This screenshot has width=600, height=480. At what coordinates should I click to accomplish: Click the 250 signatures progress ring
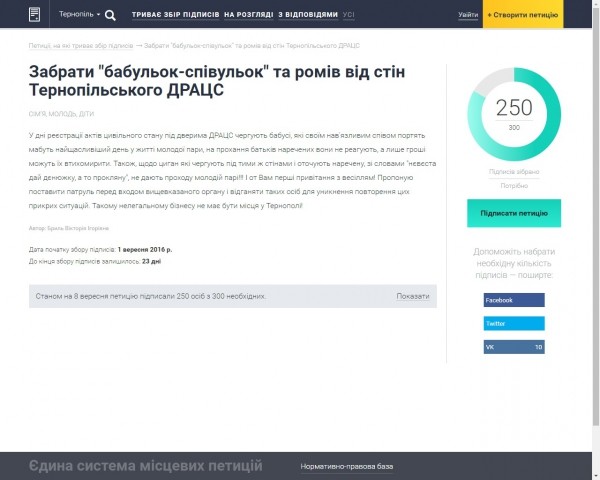coord(514,114)
